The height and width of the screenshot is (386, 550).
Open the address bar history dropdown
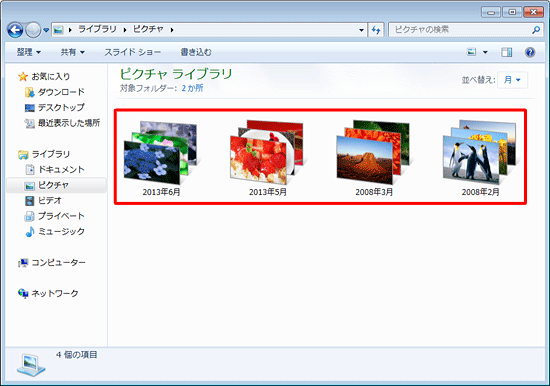click(x=361, y=30)
